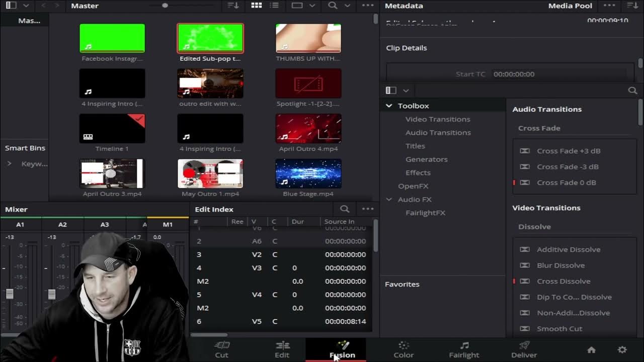Click the Source In column header

(x=339, y=221)
